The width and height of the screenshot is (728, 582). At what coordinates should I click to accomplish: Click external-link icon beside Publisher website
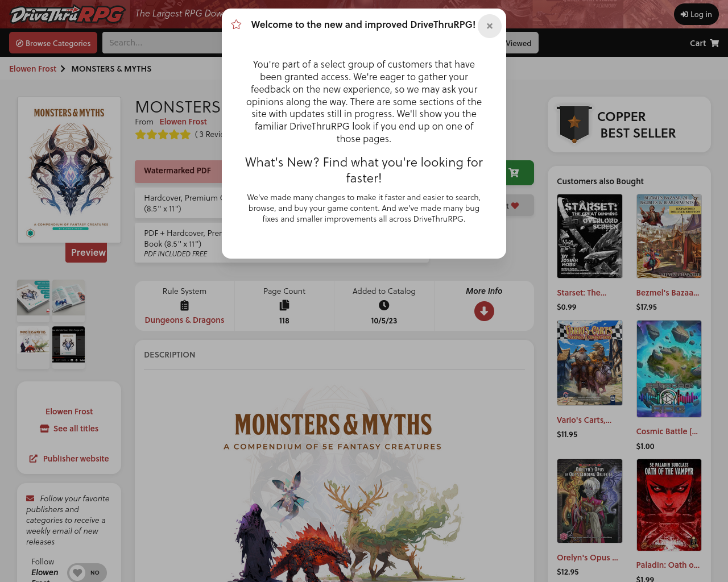click(34, 459)
